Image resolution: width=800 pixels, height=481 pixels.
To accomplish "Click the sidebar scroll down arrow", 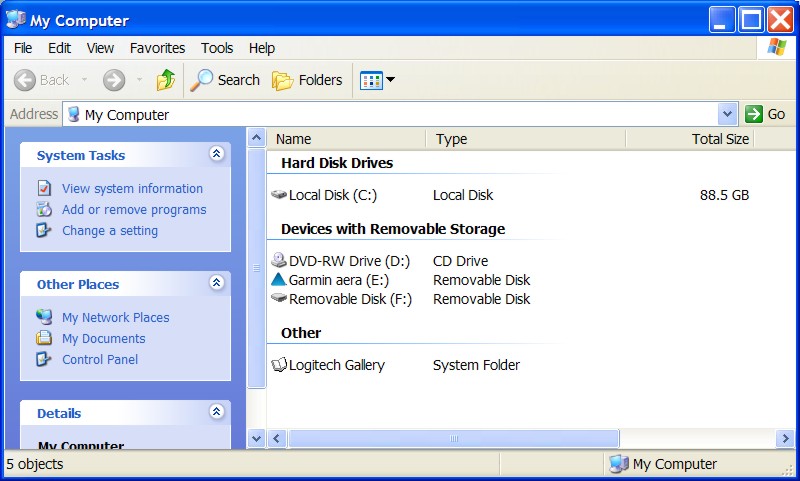I will tap(257, 438).
